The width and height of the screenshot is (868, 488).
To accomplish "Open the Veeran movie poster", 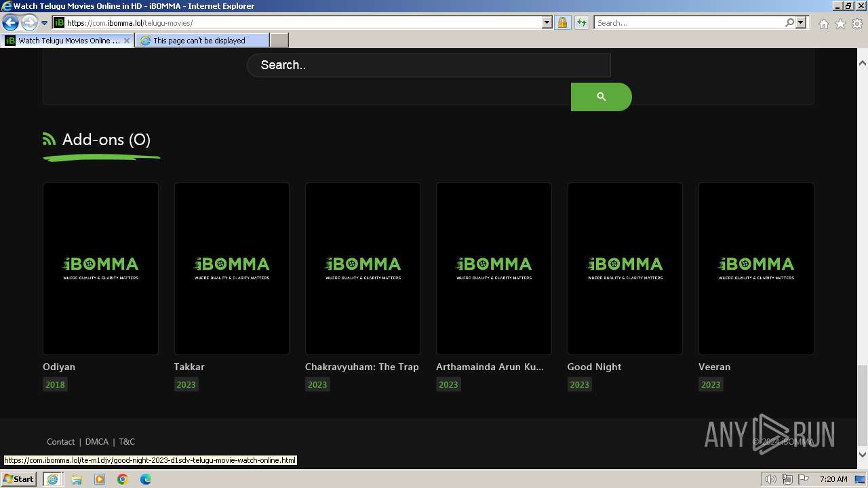I will tap(756, 268).
